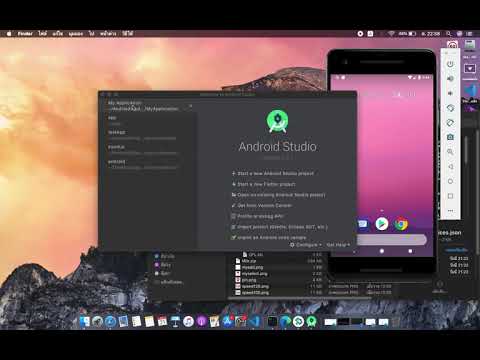Click Import project (Gradle, Eclipse ADT, etc.)

pos(280,227)
